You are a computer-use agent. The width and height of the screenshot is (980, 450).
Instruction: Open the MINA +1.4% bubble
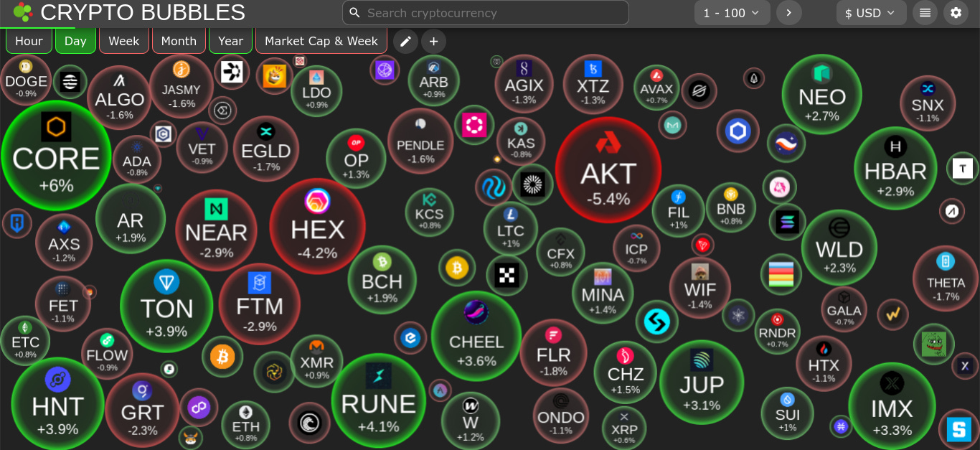[603, 293]
